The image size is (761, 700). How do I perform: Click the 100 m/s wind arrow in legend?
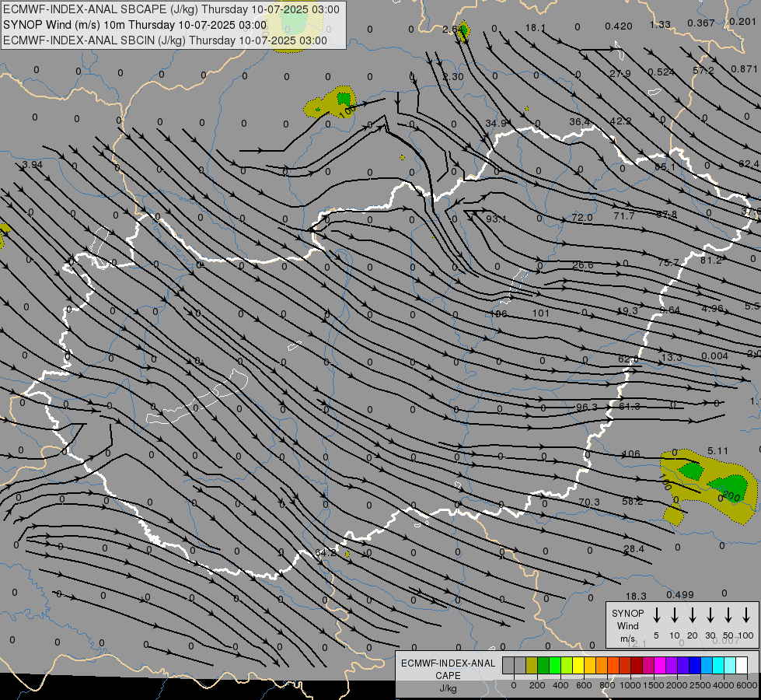click(746, 615)
